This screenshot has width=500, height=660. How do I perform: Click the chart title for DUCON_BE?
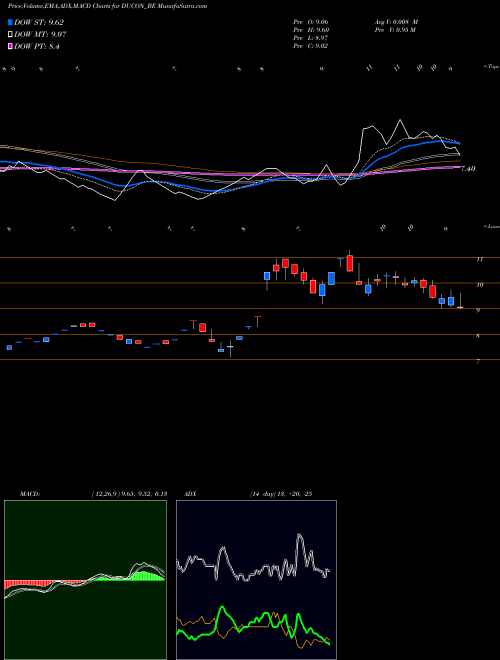(107, 6)
